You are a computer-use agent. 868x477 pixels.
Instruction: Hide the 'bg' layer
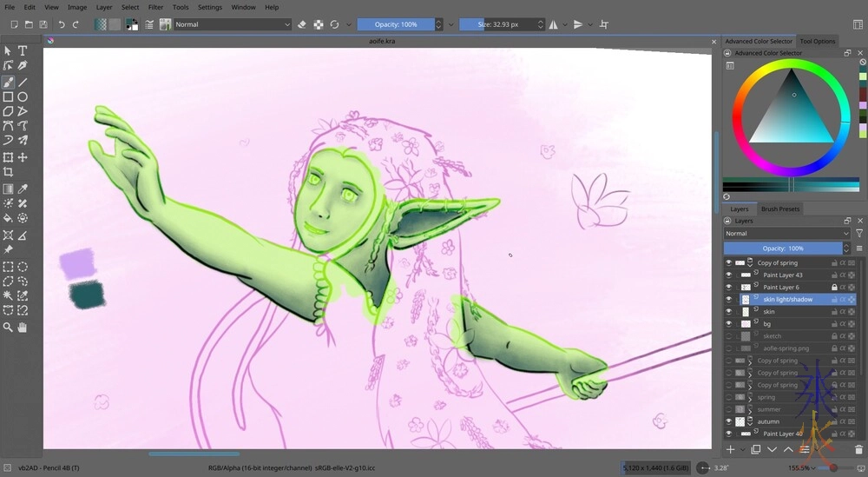[x=729, y=324]
